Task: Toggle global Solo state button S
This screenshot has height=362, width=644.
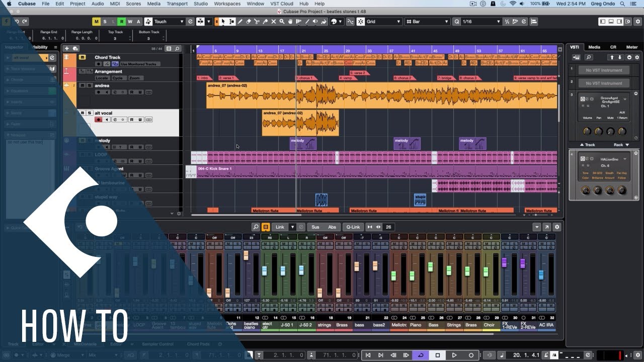Action: 105,22
